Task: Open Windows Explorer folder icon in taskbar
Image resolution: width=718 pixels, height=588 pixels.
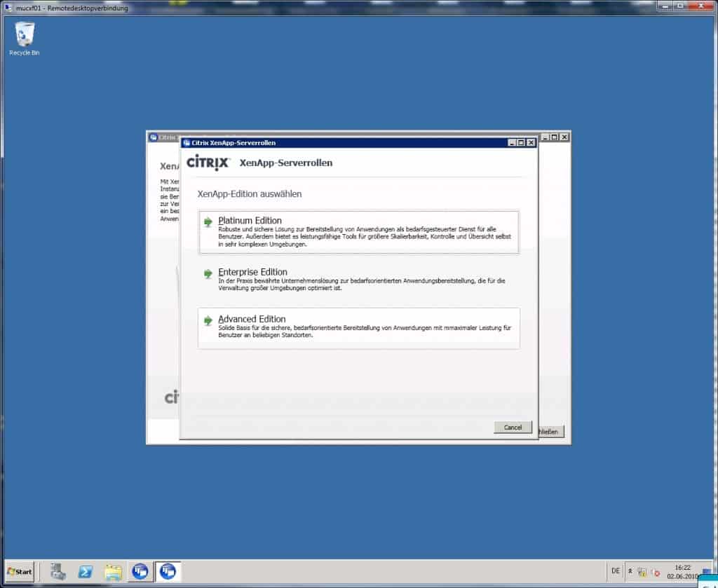Action: (113, 571)
